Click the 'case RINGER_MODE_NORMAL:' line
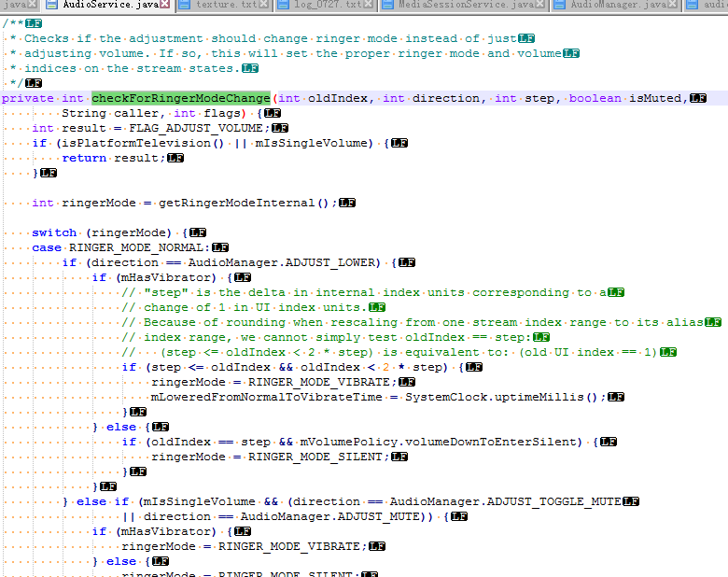This screenshot has height=577, width=728. point(120,247)
